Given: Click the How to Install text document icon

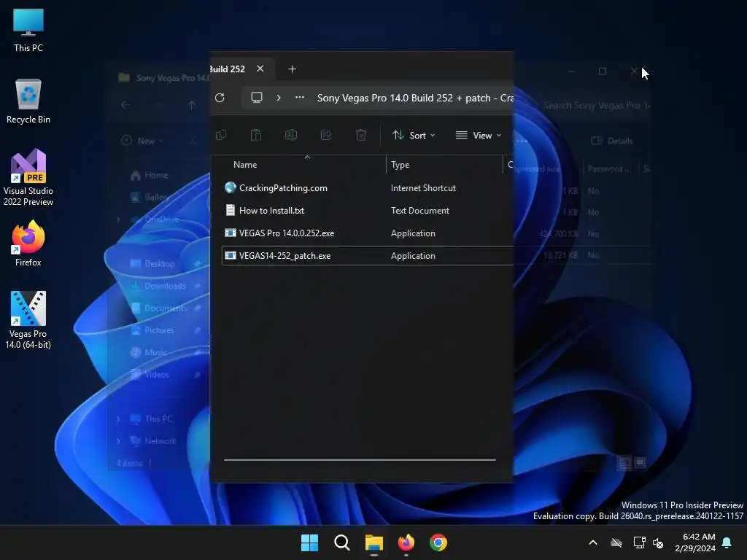Looking at the screenshot, I should tap(230, 210).
